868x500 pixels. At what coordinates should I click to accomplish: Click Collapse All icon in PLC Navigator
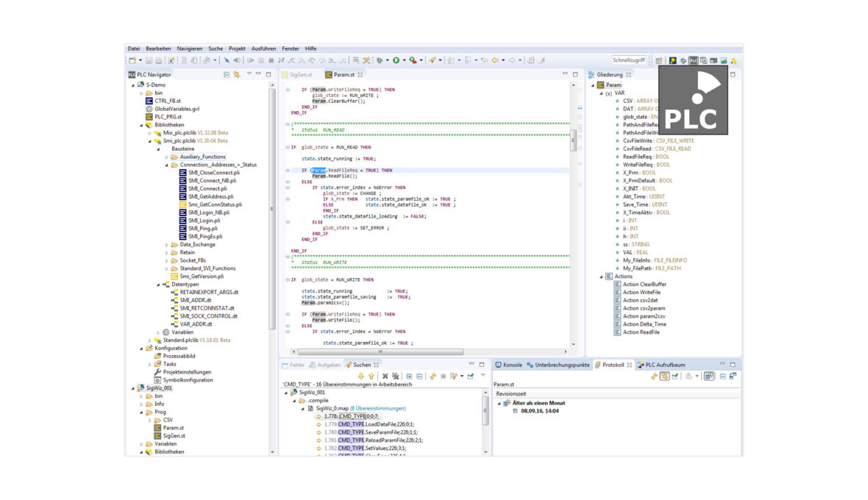(x=226, y=74)
